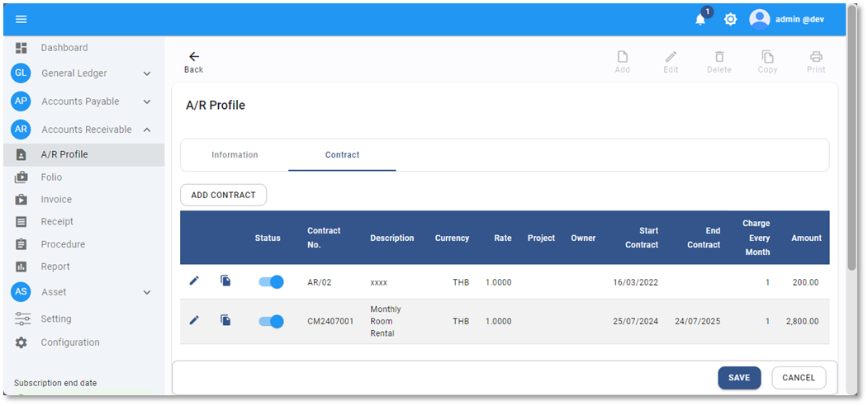Open the hamburger navigation menu

21,19
